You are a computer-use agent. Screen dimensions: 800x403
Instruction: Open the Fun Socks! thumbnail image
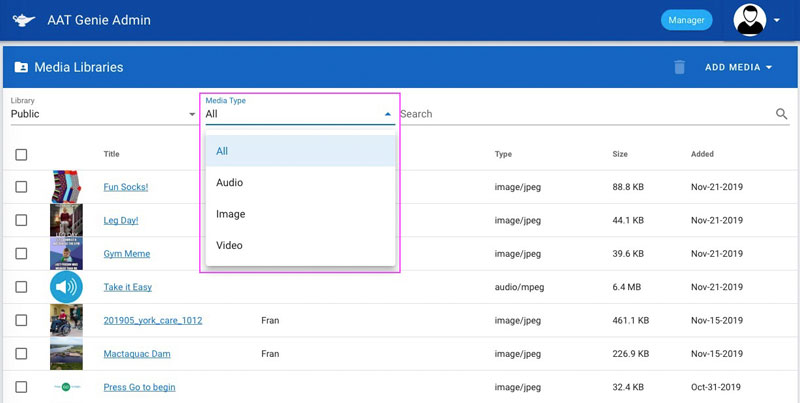[x=66, y=187]
